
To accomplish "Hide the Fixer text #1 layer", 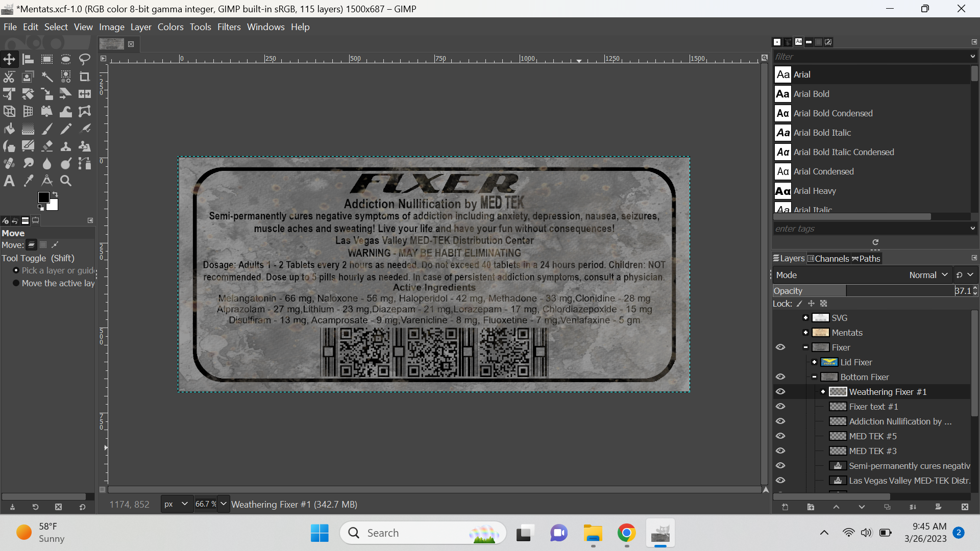I will pyautogui.click(x=780, y=407).
